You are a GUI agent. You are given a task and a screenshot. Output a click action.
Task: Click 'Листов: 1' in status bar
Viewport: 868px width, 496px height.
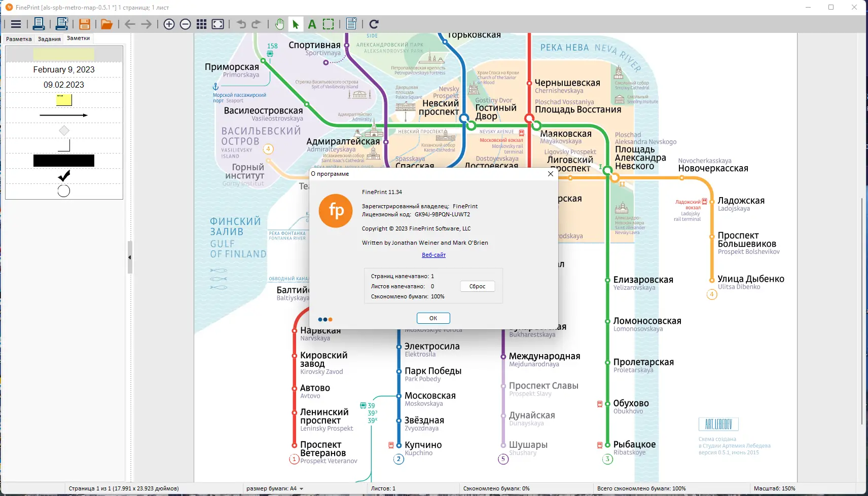coord(383,488)
